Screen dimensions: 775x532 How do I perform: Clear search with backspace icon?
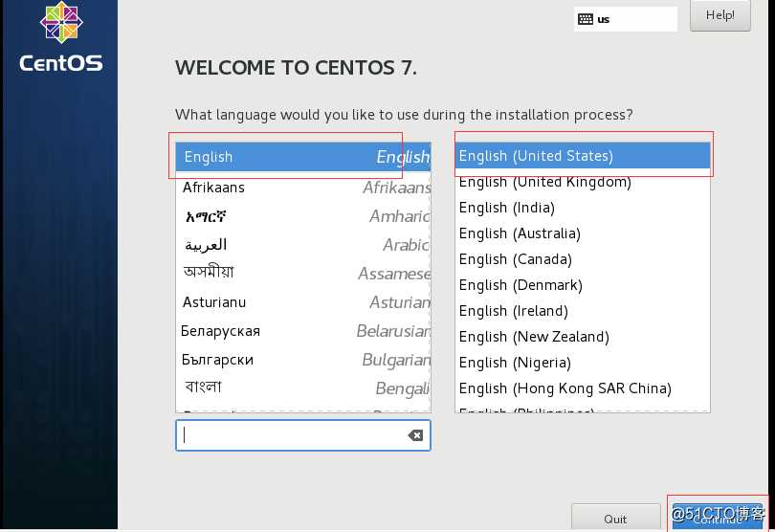(x=415, y=435)
